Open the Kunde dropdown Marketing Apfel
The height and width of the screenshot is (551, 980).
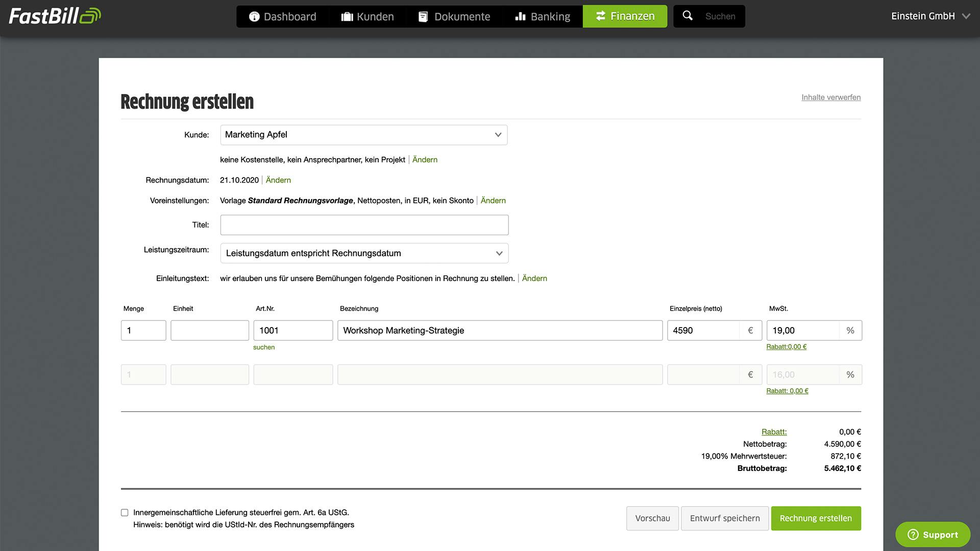point(363,135)
